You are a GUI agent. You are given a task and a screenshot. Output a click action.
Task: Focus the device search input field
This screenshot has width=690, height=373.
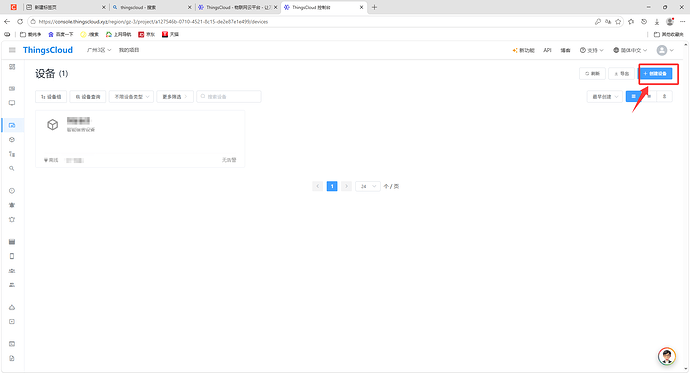click(x=229, y=96)
